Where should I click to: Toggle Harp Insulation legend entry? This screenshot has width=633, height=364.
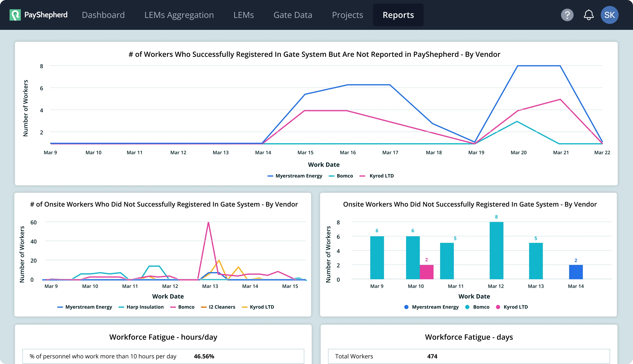(145, 307)
